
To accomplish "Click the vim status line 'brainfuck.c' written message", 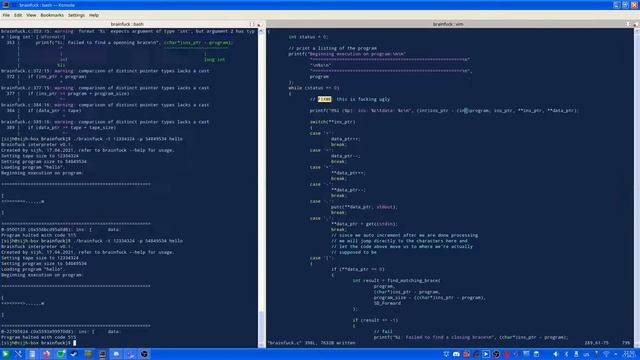I will [311, 343].
